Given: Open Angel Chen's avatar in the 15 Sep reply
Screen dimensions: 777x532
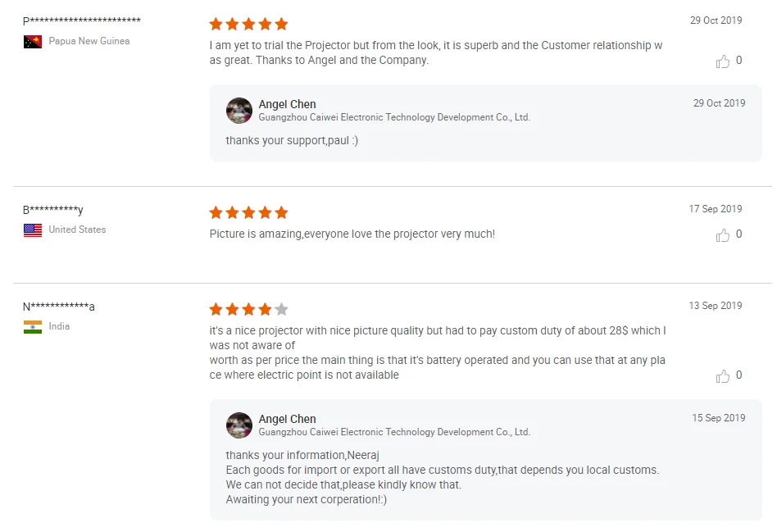Looking at the screenshot, I should pyautogui.click(x=239, y=425).
